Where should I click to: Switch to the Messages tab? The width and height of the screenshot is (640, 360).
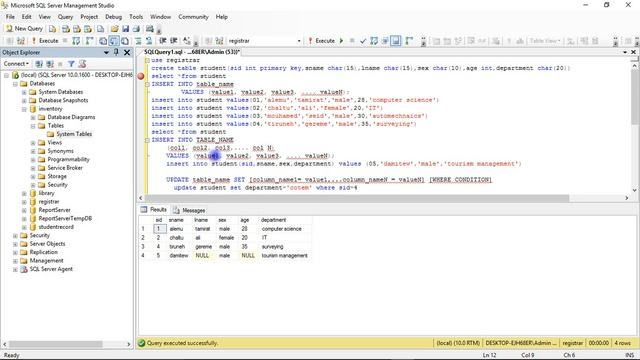189,210
